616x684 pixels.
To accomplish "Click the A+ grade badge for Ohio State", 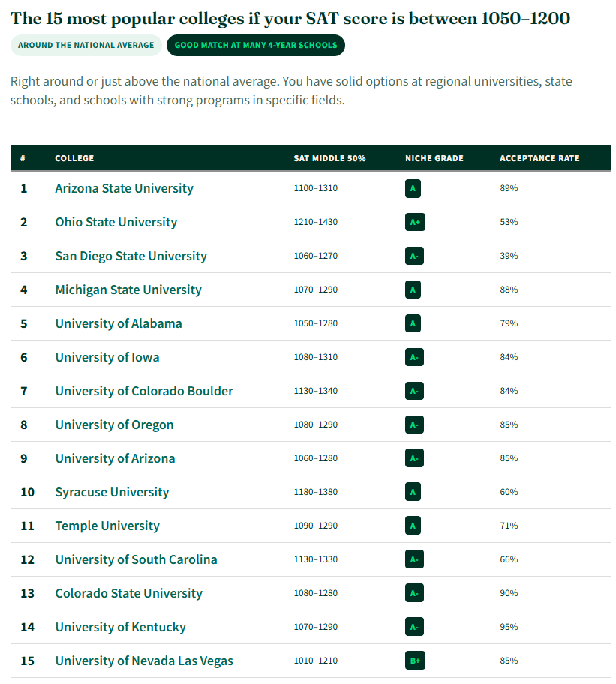I will click(415, 222).
